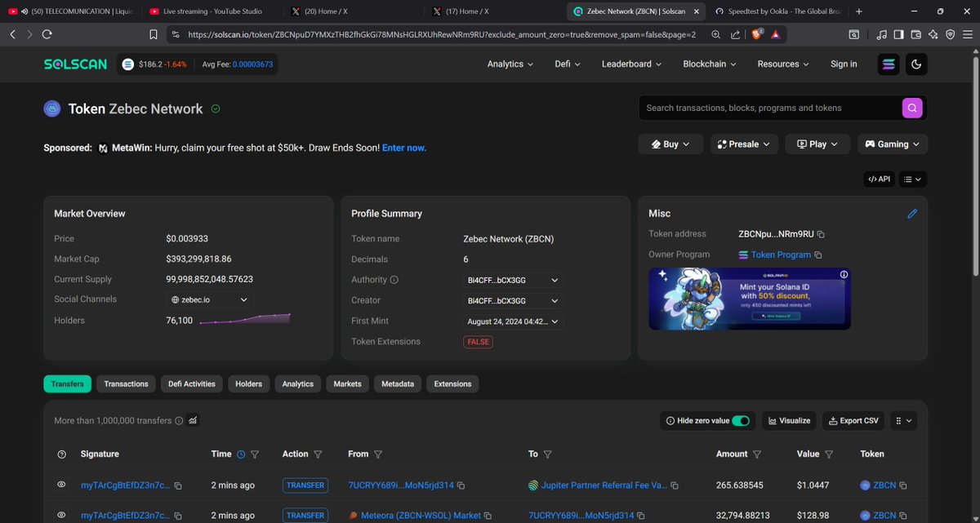Image resolution: width=980 pixels, height=523 pixels.
Task: Switch to YouTube Studio browser tab
Action: pos(211,11)
